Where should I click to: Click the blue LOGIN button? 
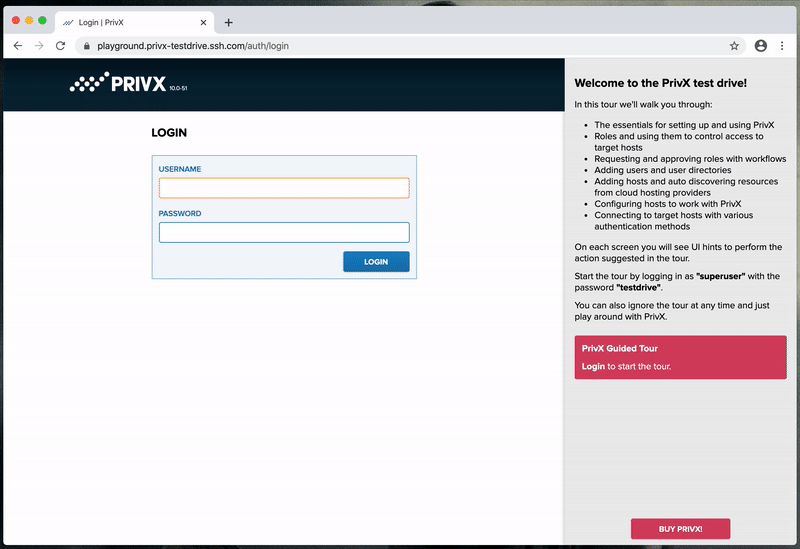click(376, 262)
